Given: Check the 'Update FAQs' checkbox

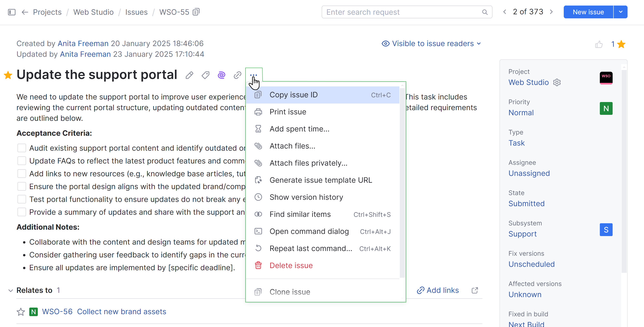Looking at the screenshot, I should tap(22, 161).
